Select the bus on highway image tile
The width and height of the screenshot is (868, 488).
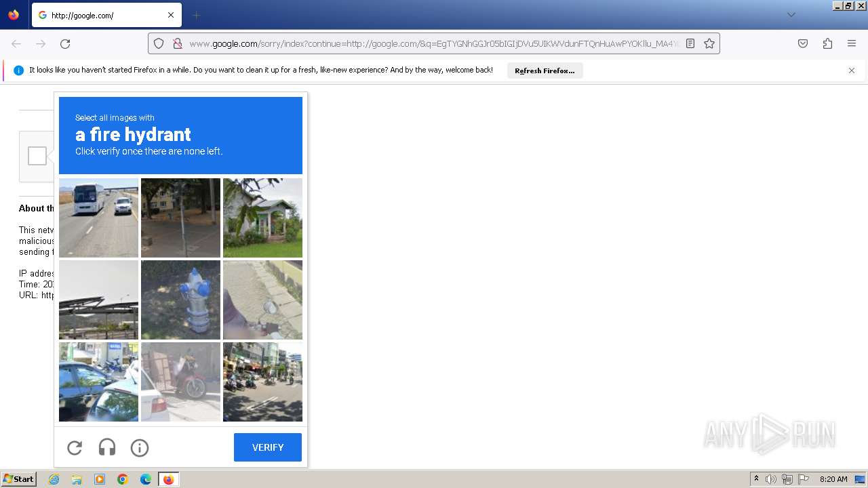click(x=98, y=218)
